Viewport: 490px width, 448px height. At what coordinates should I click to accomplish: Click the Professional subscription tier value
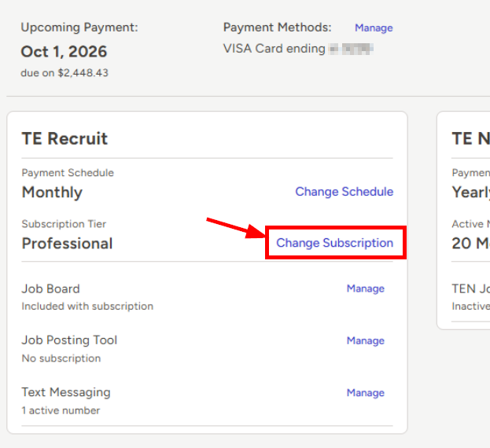click(67, 244)
